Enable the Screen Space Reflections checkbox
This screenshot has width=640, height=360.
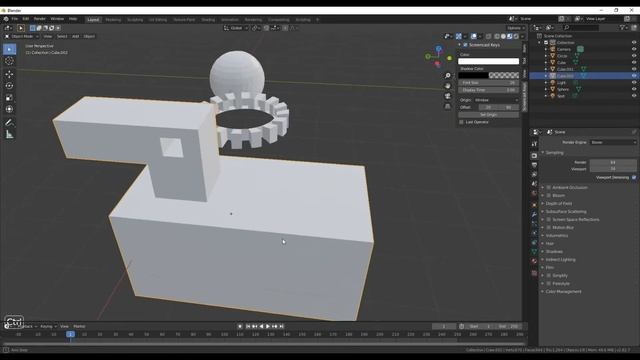tap(549, 220)
